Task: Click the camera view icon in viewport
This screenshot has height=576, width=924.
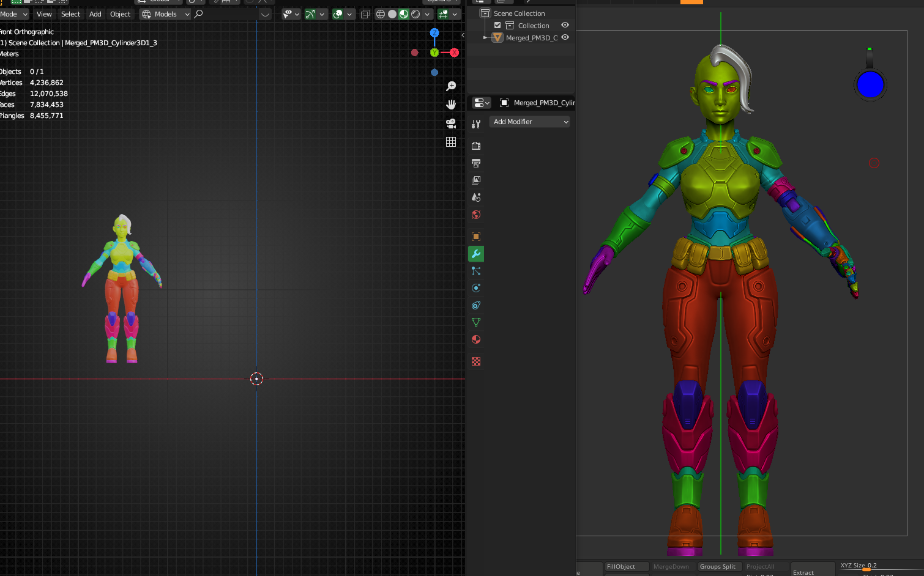Action: click(451, 124)
